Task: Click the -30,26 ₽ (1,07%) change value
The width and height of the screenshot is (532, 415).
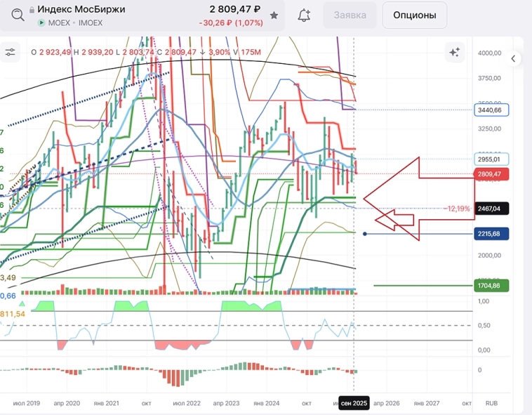Action: [231, 23]
